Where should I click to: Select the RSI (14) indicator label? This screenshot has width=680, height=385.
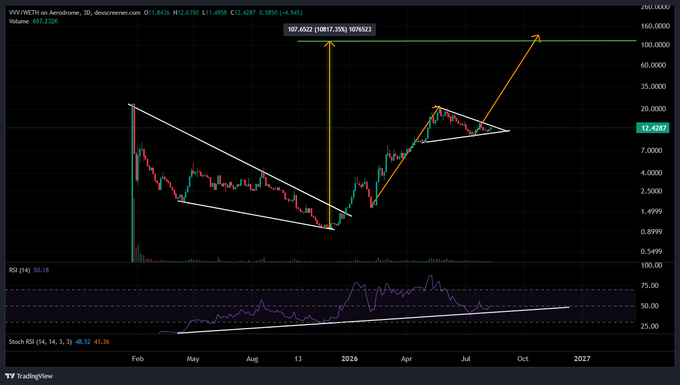(x=20, y=270)
